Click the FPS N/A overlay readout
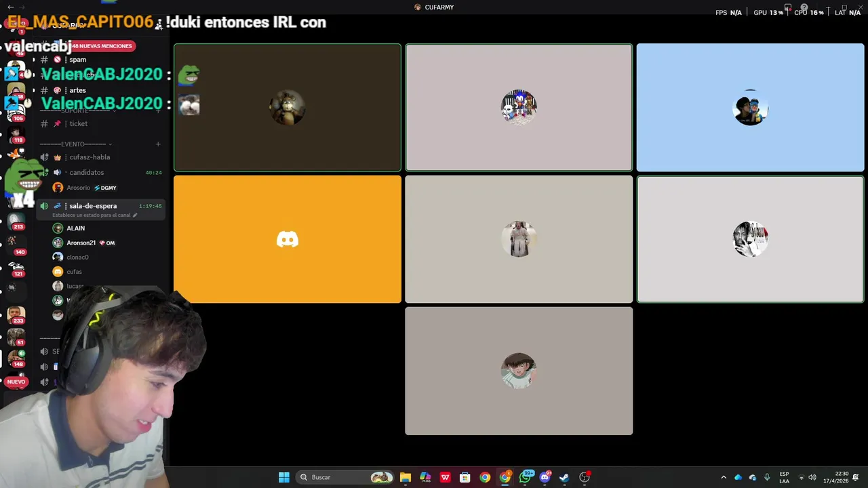The width and height of the screenshot is (868, 488). (x=728, y=13)
